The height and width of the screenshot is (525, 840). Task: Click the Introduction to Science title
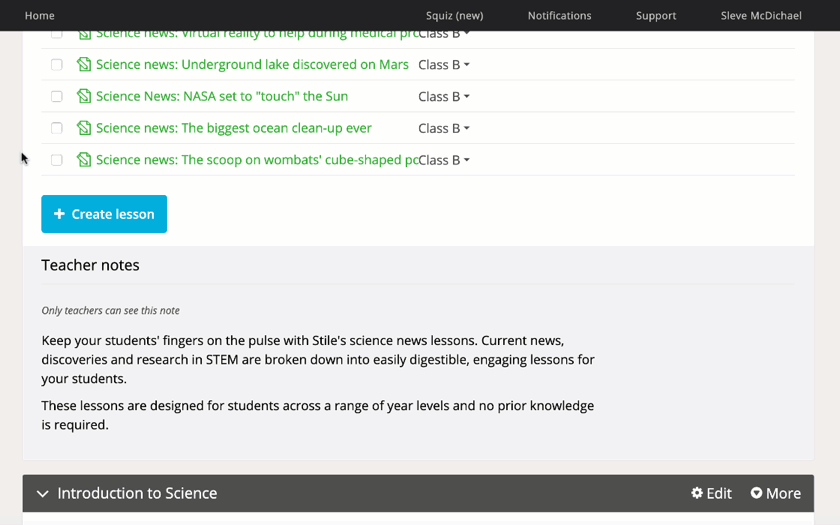pyautogui.click(x=137, y=493)
